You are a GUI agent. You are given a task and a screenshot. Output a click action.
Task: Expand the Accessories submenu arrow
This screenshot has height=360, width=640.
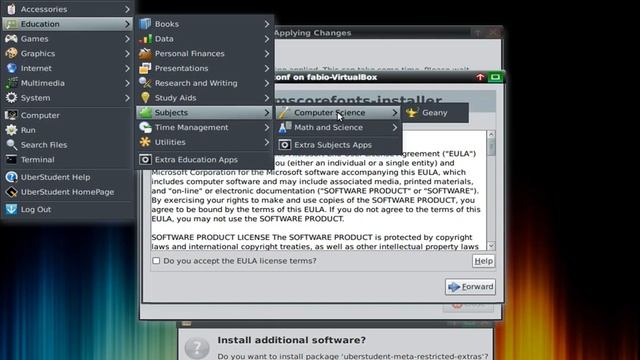click(127, 9)
